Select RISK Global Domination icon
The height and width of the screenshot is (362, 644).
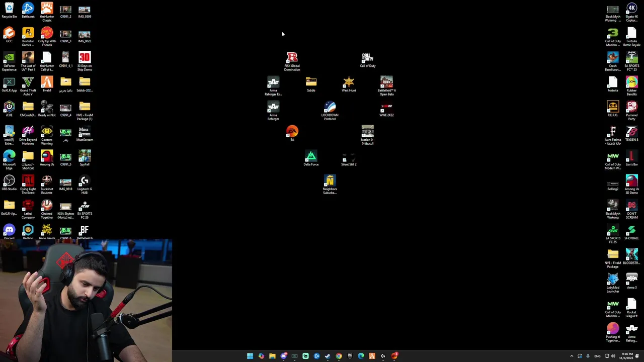click(292, 61)
